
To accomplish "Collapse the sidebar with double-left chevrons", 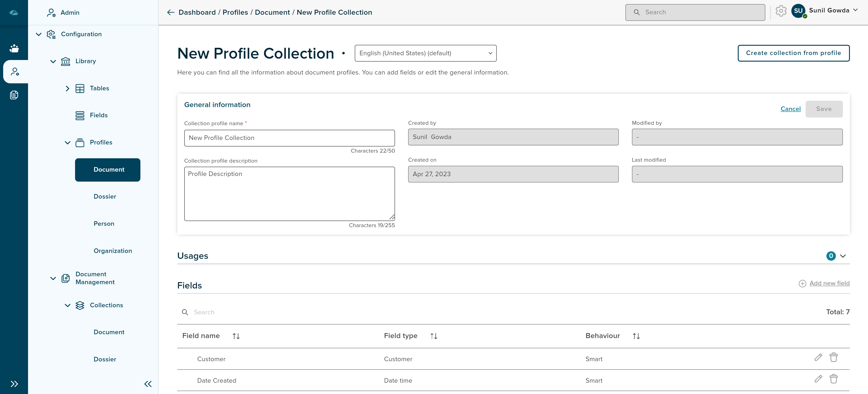I will 148,384.
